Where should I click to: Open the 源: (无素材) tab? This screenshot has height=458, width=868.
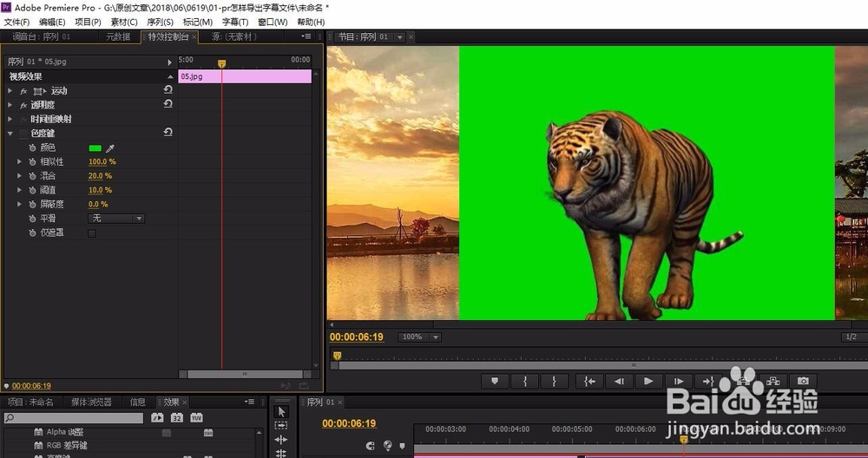(234, 36)
